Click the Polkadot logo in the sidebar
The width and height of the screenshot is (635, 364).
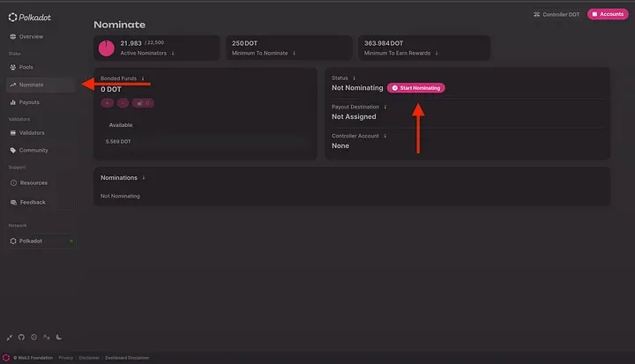pos(30,17)
